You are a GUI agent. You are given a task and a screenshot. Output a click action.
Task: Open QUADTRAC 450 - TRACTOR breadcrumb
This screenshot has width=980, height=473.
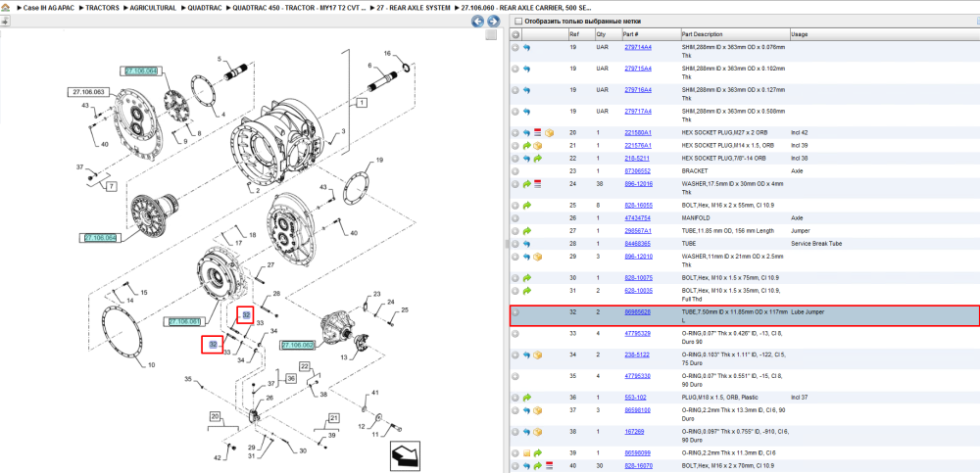pos(299,8)
